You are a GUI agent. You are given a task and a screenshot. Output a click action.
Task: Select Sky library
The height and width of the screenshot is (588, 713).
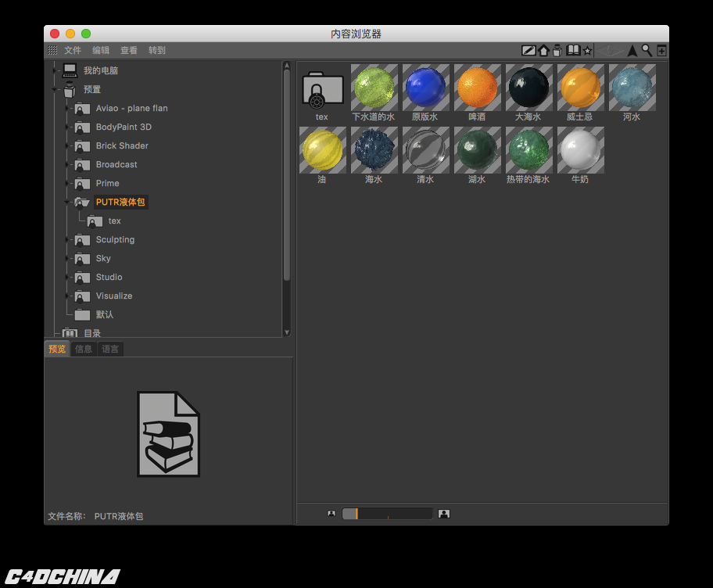coord(103,258)
